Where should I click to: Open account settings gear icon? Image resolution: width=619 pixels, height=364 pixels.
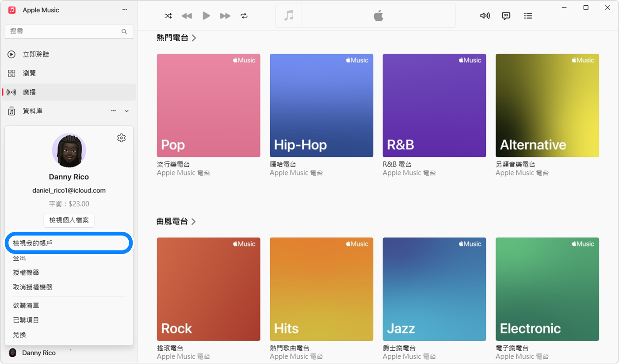(x=121, y=138)
